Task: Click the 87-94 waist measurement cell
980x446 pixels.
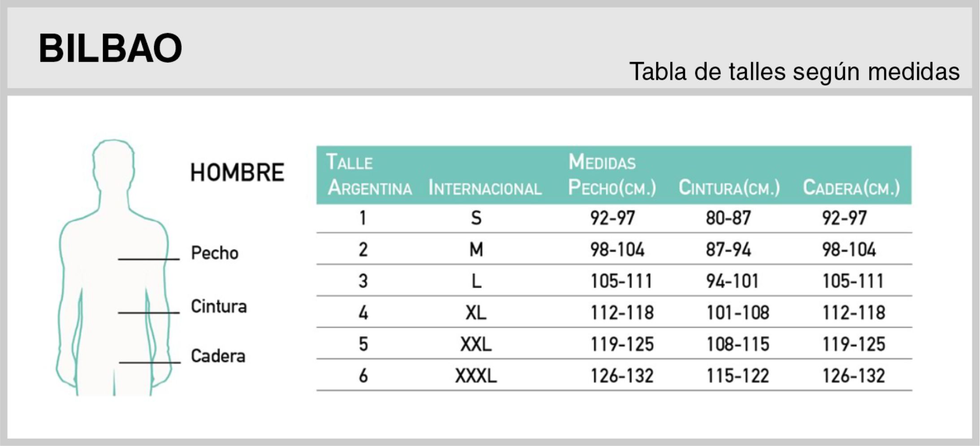Action: click(728, 250)
